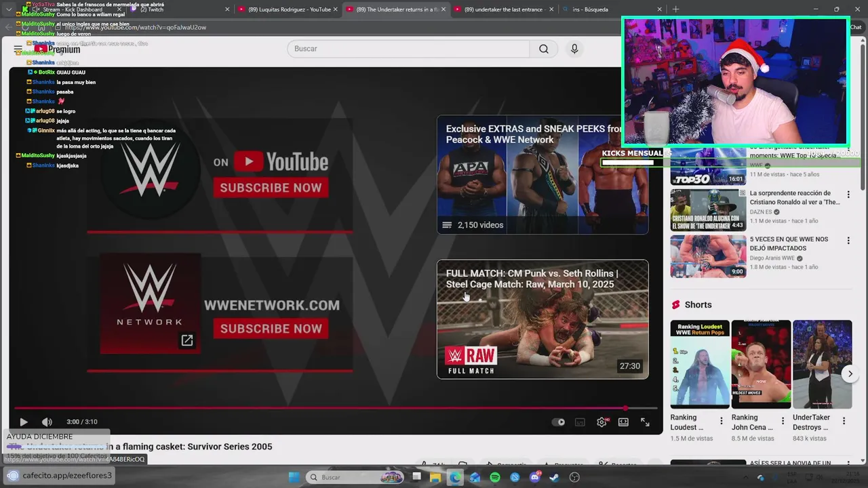Open a new browser tab
This screenshot has height=488, width=868.
[675, 9]
